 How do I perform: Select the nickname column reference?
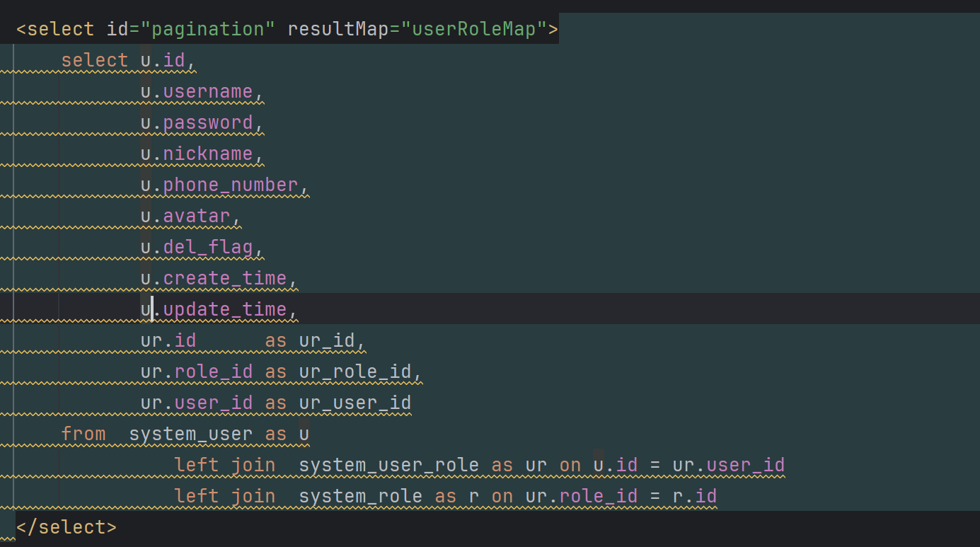(207, 154)
